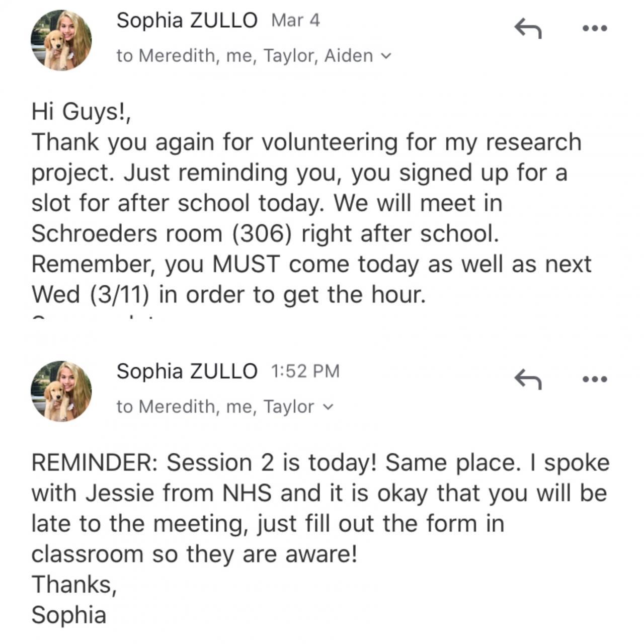Tap sender avatar on 1:52 PM message
Image resolution: width=644 pixels, height=644 pixels.
[x=61, y=391]
